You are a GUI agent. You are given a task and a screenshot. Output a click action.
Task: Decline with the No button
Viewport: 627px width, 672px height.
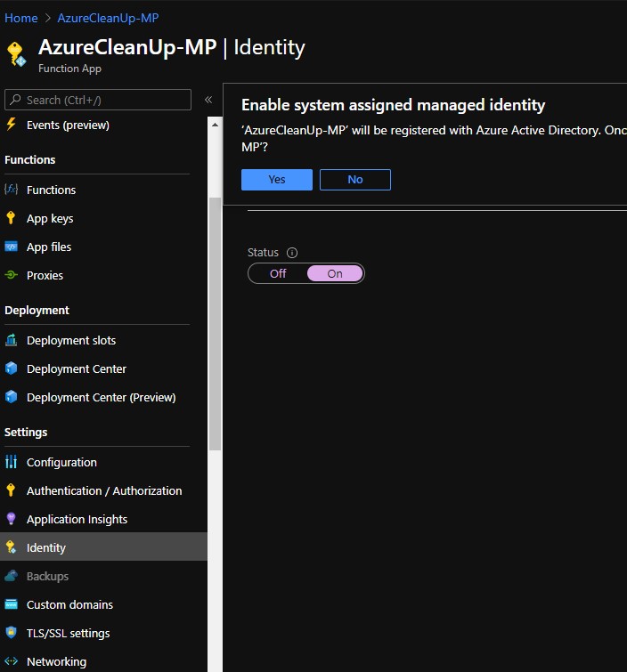pyautogui.click(x=355, y=179)
